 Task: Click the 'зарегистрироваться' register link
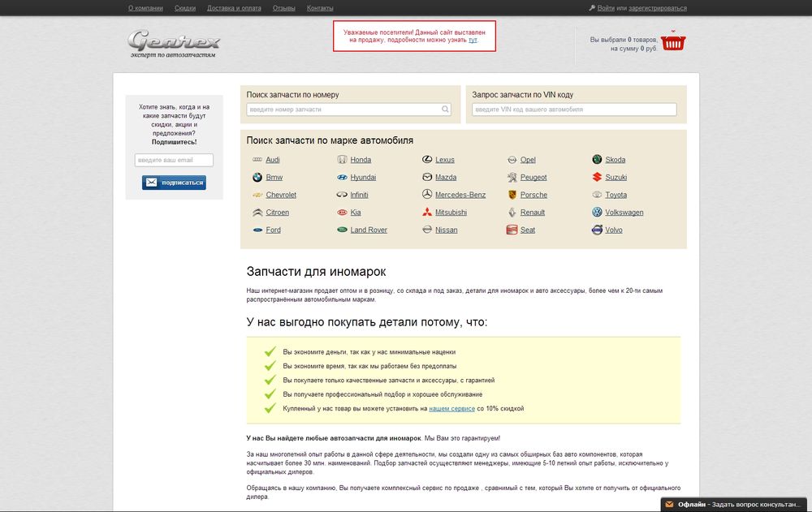(658, 8)
